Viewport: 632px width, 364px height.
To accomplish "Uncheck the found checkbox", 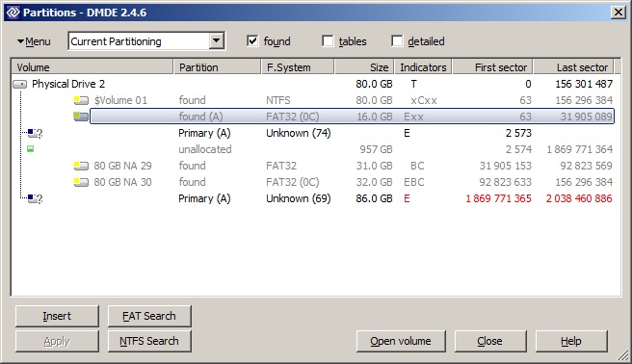I will [252, 41].
